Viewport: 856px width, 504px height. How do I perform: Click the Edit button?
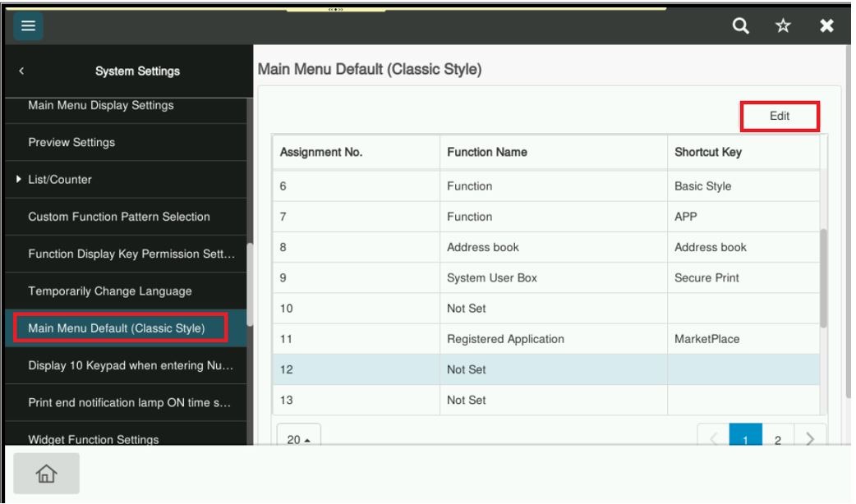[x=779, y=117]
